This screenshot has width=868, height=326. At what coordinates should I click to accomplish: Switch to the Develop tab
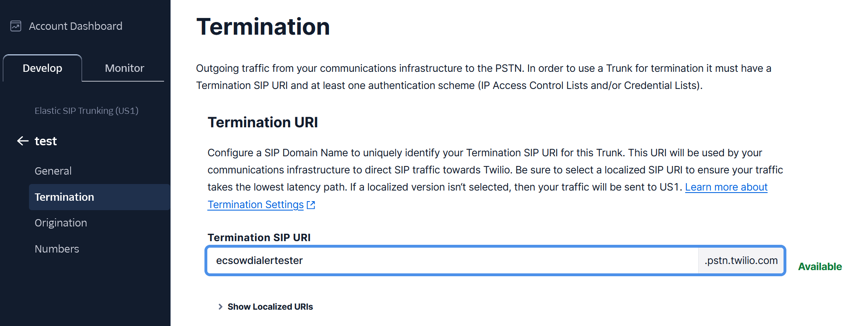pyautogui.click(x=42, y=68)
